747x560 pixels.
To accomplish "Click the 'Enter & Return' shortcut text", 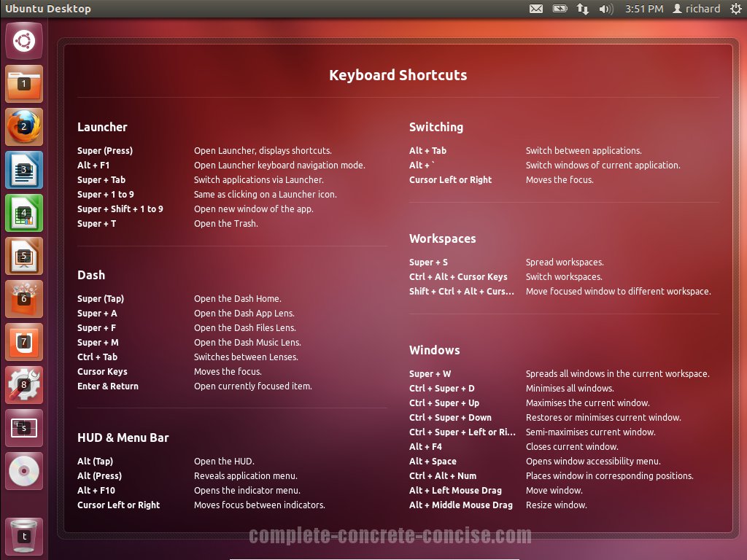I will point(108,386).
